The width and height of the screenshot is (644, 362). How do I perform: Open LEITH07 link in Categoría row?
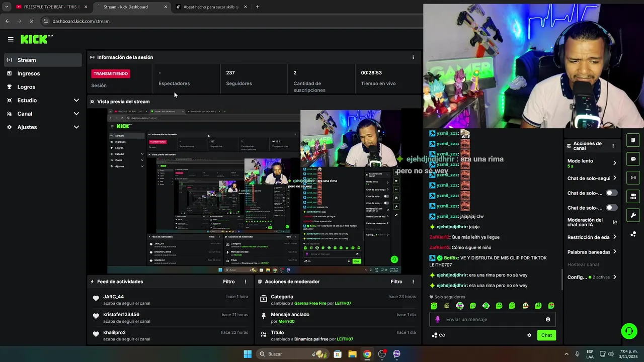click(x=343, y=303)
